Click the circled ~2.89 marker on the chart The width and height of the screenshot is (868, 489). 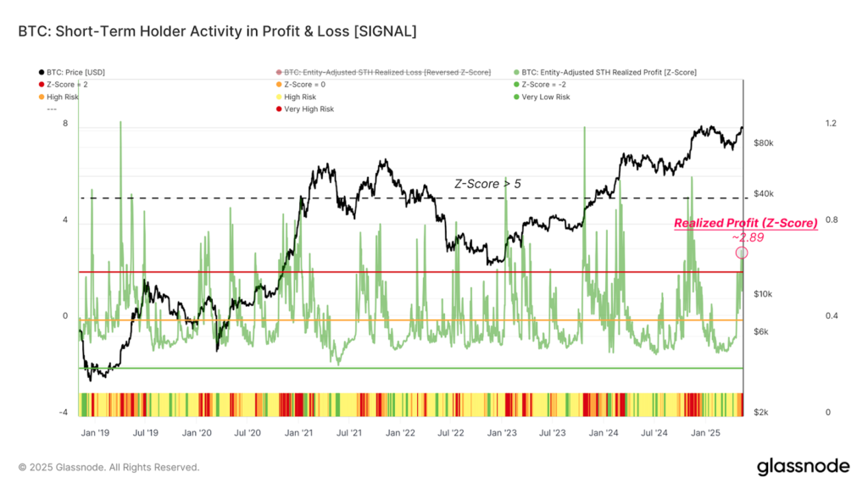pos(742,254)
